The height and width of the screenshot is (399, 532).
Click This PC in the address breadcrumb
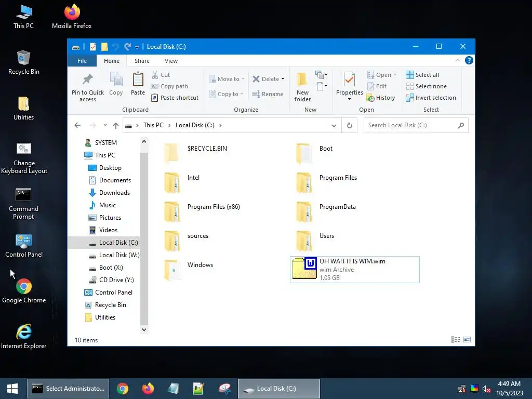click(153, 125)
